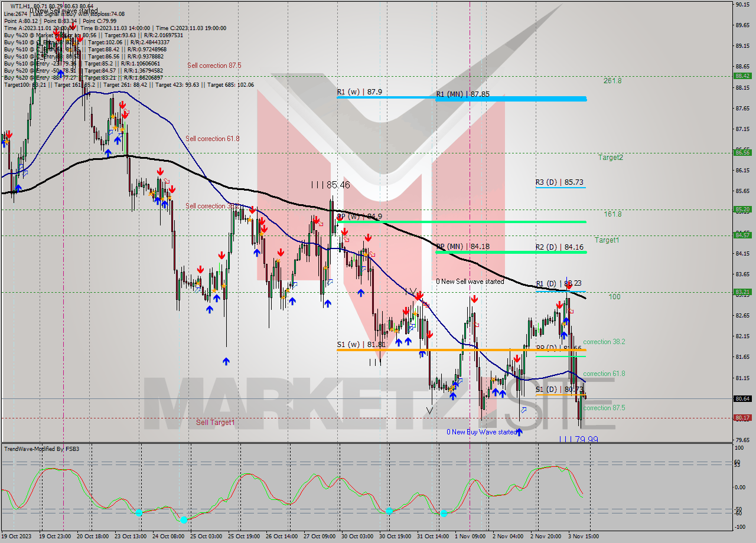This screenshot has height=543, width=756.
Task: Click the 'R1 (D) | 83.23' daily resistance label
Action: 558,283
